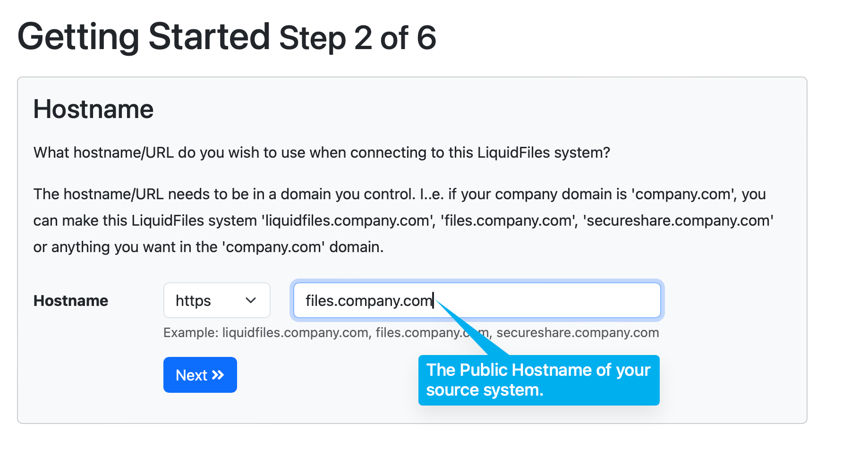Click the Hostname bold field label
868x457 pixels.
[70, 300]
